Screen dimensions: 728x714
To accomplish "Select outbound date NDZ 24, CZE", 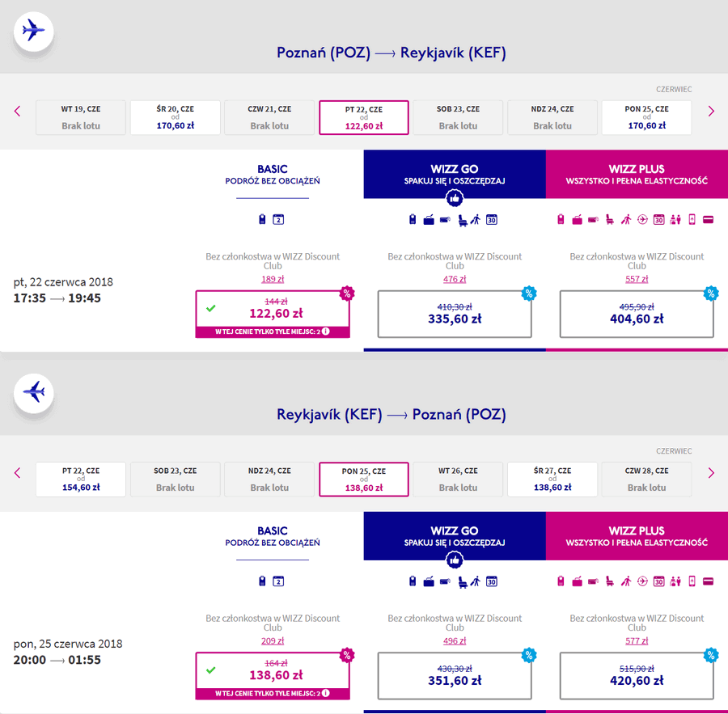I will pos(552,117).
